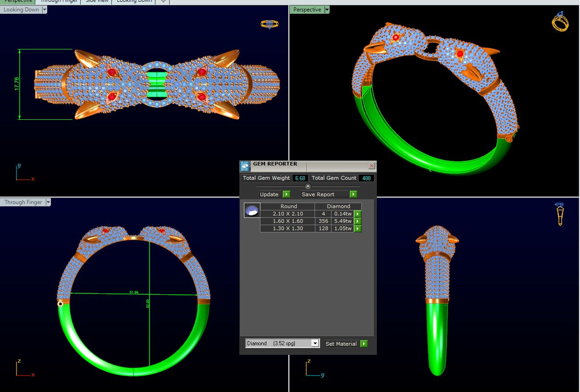Select the Total Gem Count value 488

tap(366, 178)
